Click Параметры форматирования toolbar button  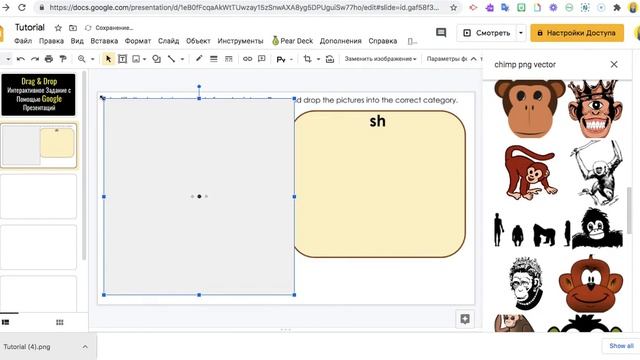pos(446,59)
